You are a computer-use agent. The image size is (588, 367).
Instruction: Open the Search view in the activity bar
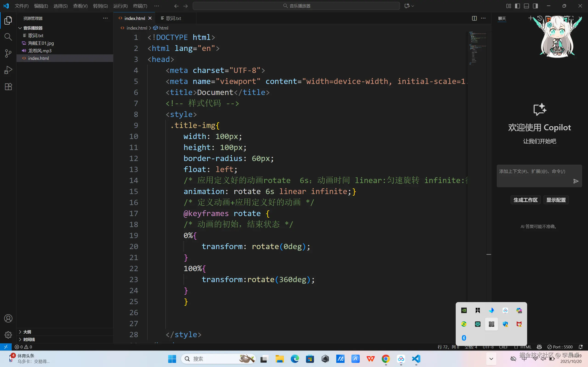[8, 37]
